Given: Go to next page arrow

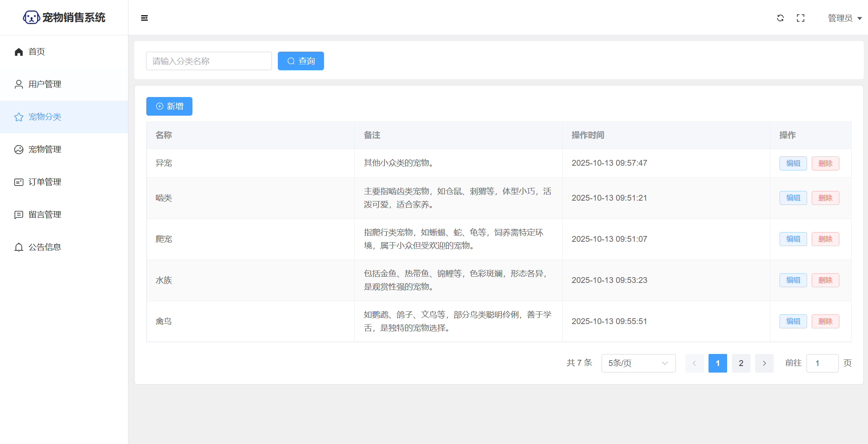Looking at the screenshot, I should (764, 363).
